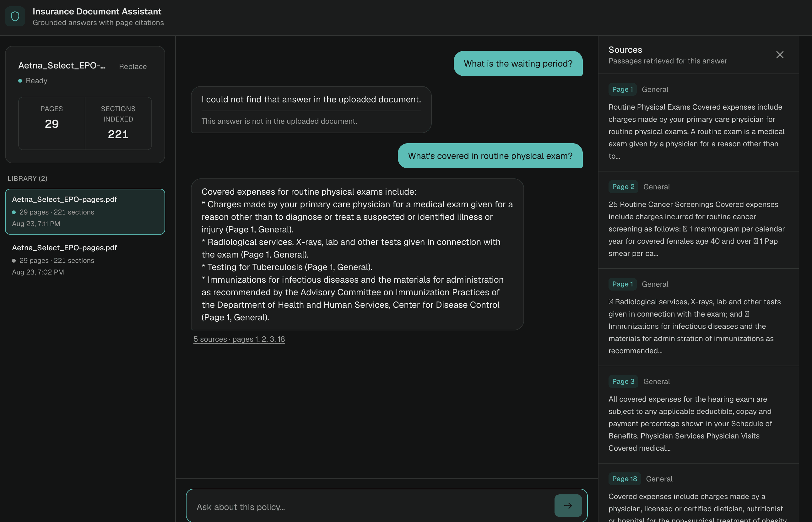This screenshot has height=522, width=812.
Task: Click the 'Page 18' source badge
Action: [624, 479]
